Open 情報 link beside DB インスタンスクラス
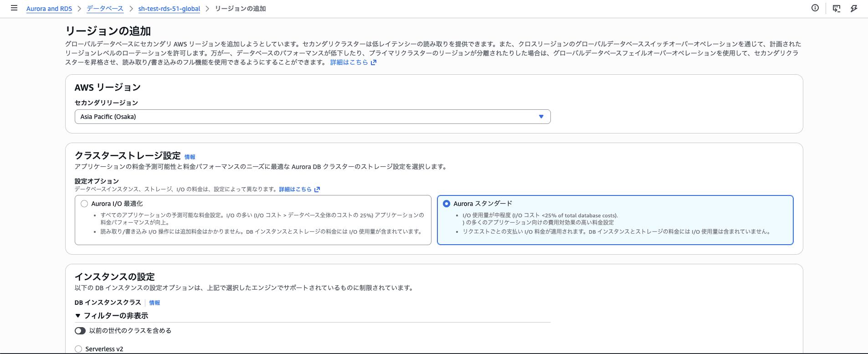Screen dimensions: 868x354 154,303
